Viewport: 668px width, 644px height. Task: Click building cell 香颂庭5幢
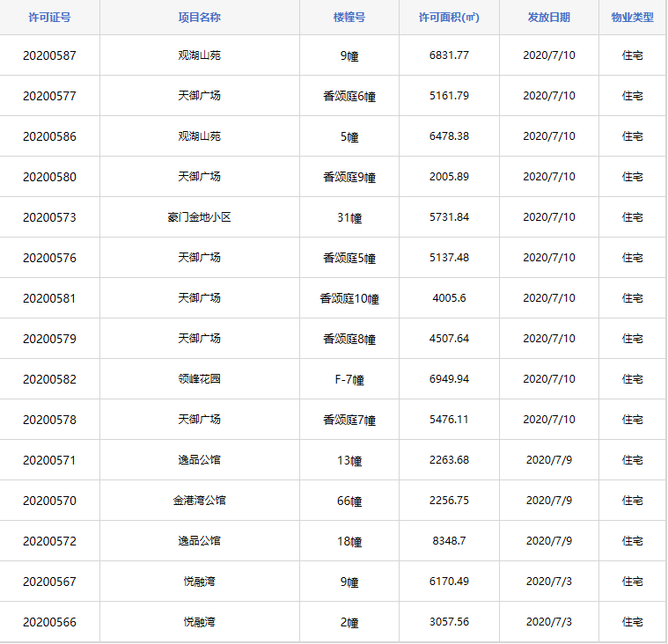coord(349,258)
